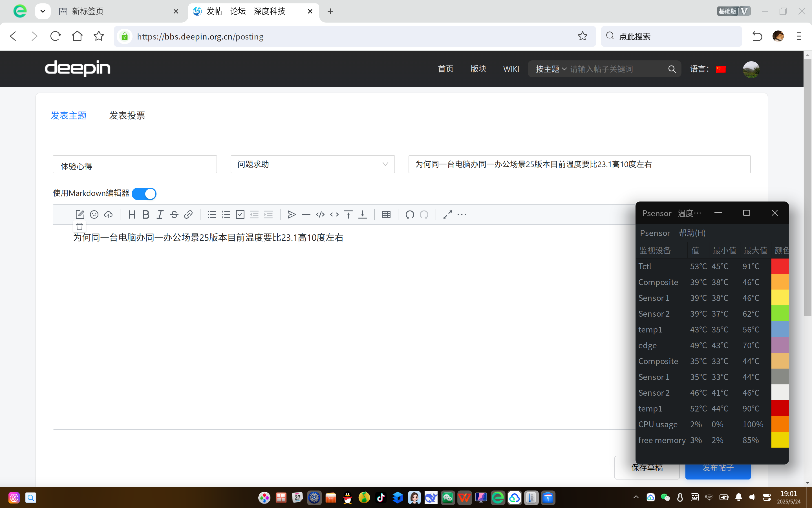The width and height of the screenshot is (812, 508).
Task: Select the 发表主题 tab
Action: (x=69, y=116)
